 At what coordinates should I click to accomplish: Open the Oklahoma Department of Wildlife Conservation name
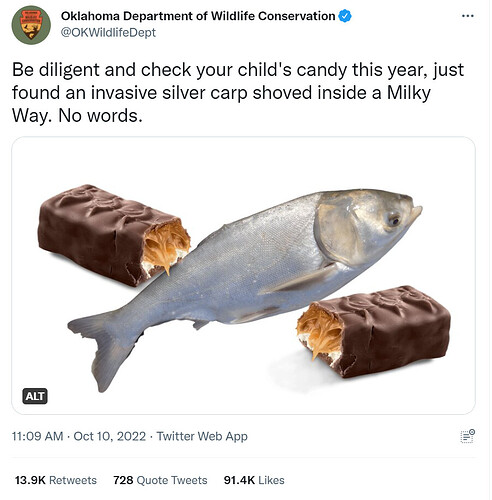point(198,16)
